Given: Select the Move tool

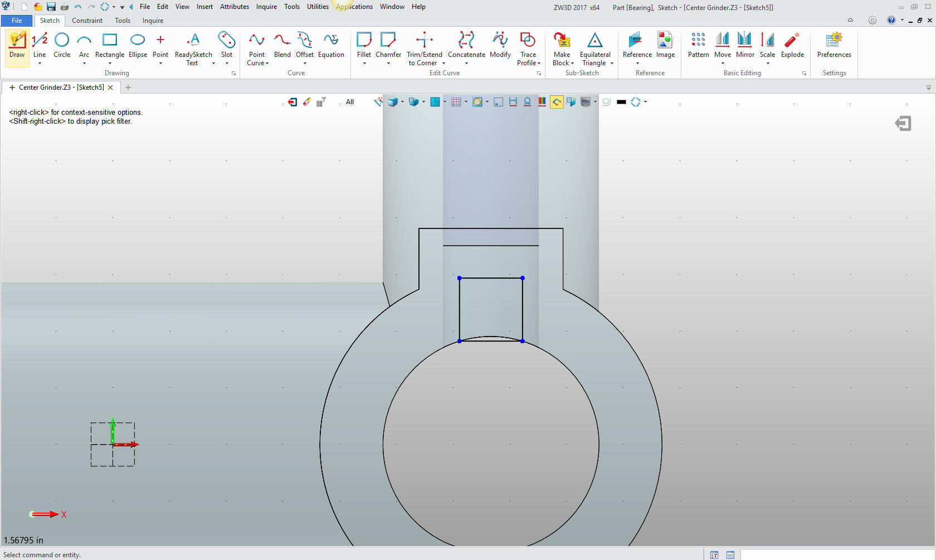Looking at the screenshot, I should (723, 45).
